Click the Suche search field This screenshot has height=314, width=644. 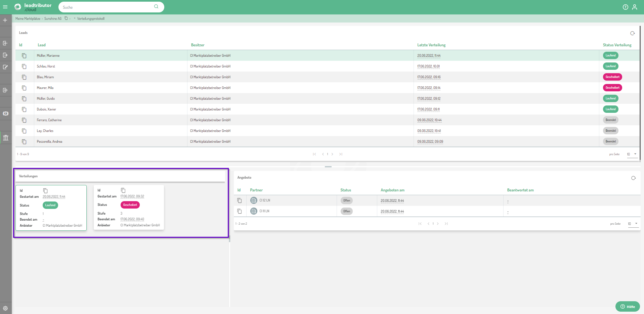(x=108, y=7)
